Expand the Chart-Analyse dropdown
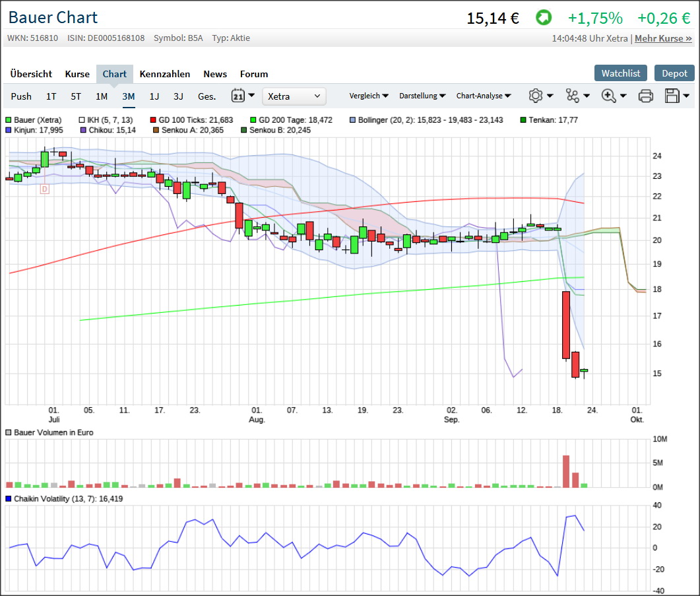The height and width of the screenshot is (596, 700). coord(484,96)
